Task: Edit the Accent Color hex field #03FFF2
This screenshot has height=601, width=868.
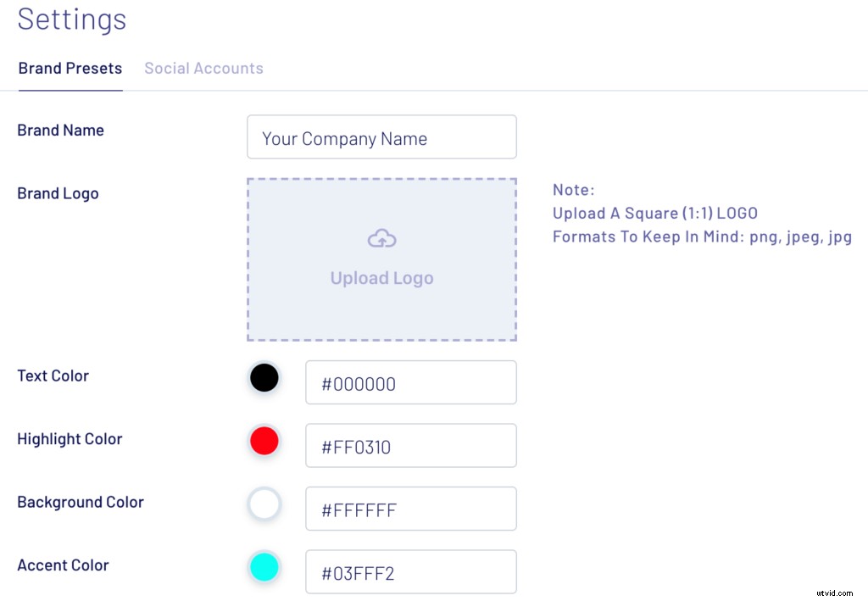Action: click(x=410, y=572)
